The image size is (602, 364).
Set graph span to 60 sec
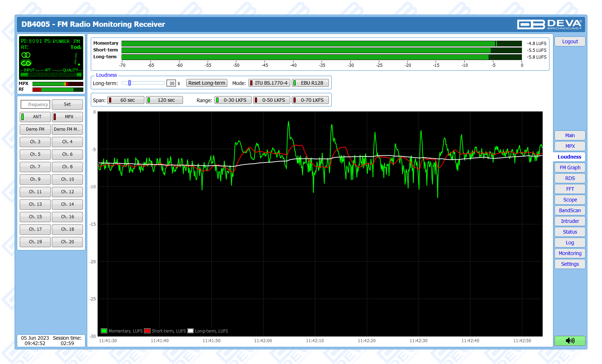(126, 100)
